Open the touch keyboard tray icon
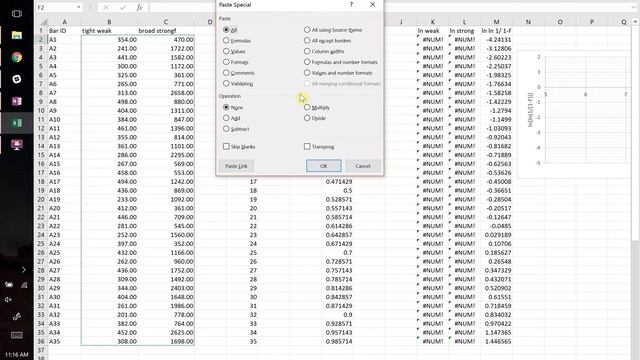The image size is (640, 360). 17,335
